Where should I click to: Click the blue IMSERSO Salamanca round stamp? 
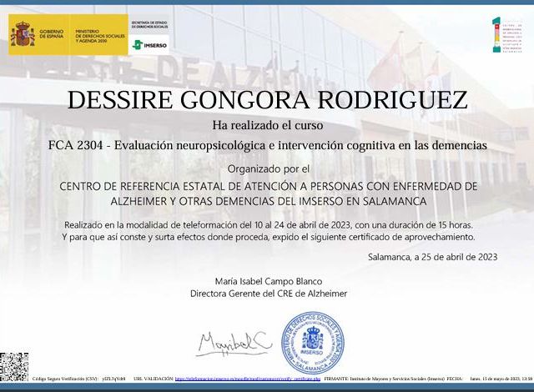pyautogui.click(x=312, y=343)
